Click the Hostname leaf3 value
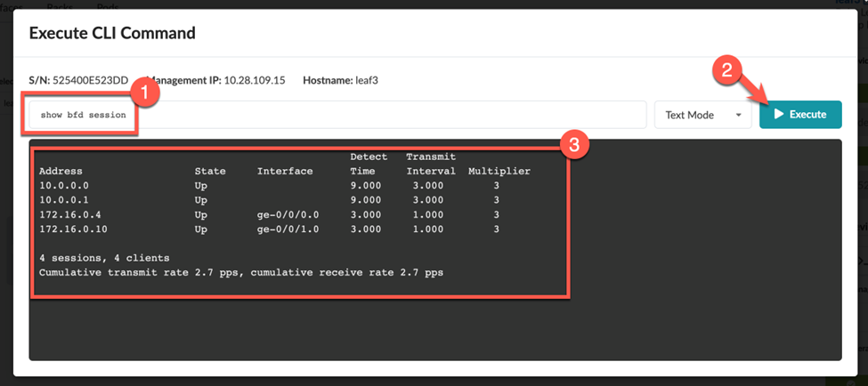The width and height of the screenshot is (868, 386). 367,81
